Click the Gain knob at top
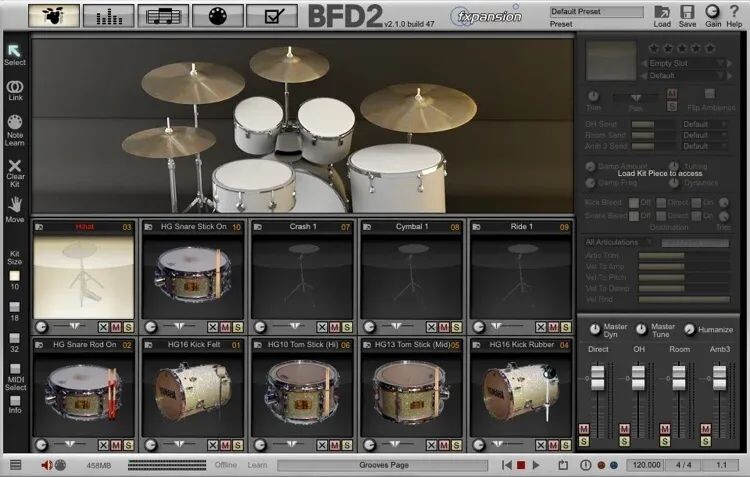 (x=712, y=11)
